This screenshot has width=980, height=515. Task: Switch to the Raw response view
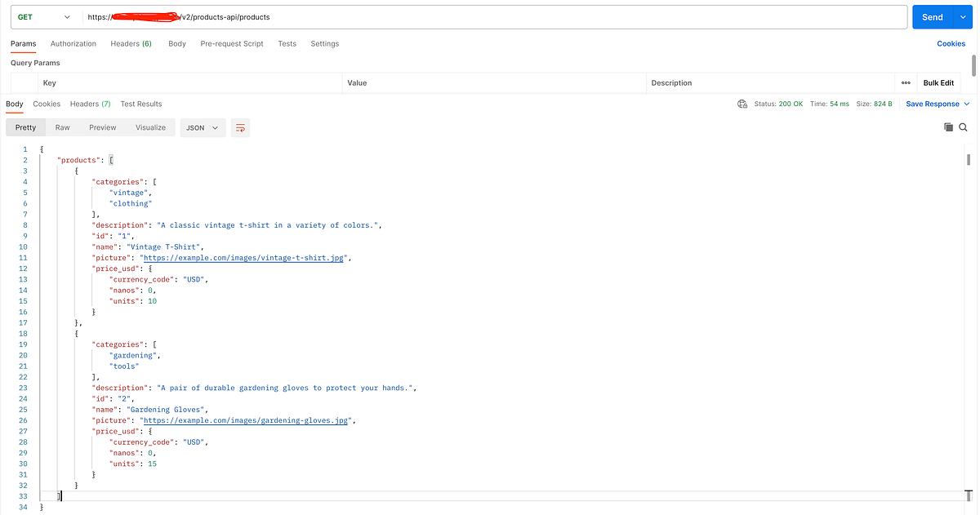62,127
